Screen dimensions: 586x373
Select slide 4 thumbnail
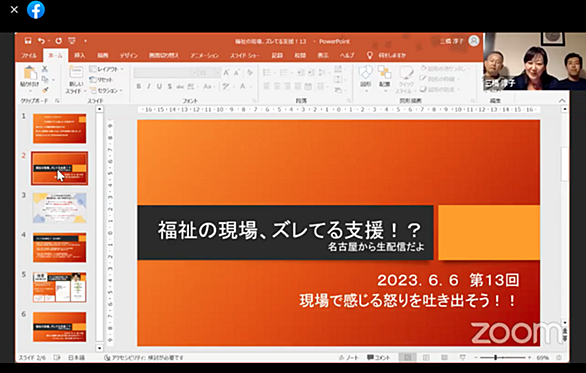(59, 247)
